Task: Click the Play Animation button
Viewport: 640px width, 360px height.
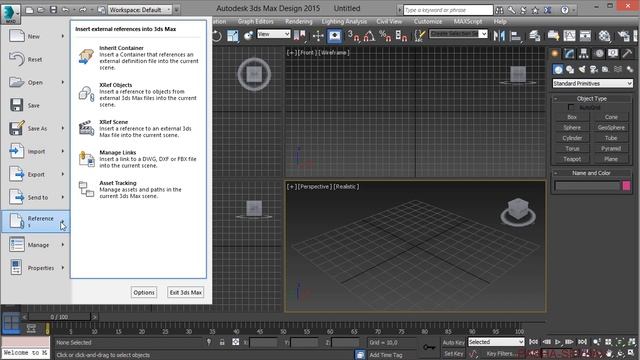Action: click(x=557, y=342)
